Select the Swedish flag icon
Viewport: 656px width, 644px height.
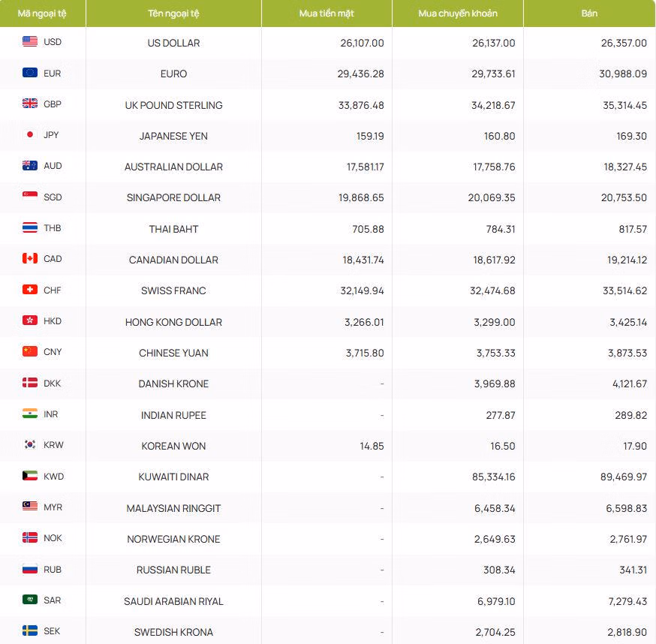click(30, 631)
